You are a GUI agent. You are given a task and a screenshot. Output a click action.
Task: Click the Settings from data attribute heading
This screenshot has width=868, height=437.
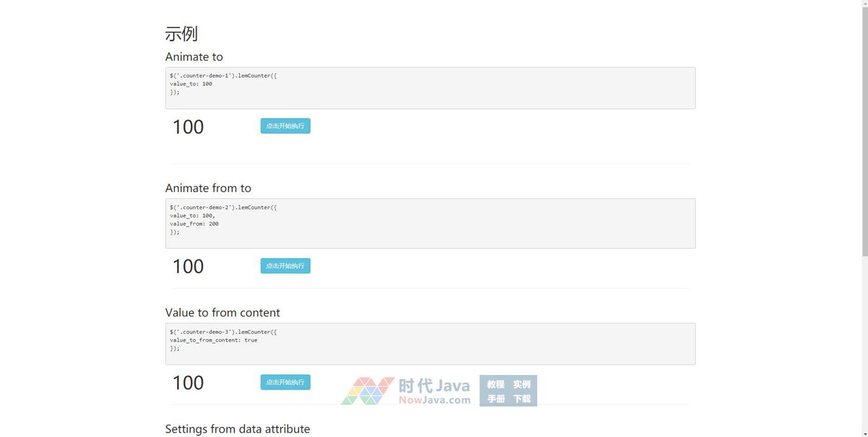237,429
